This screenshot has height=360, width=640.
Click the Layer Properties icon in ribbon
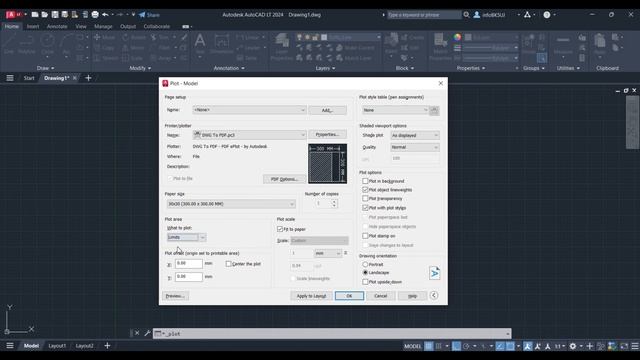[x=282, y=42]
